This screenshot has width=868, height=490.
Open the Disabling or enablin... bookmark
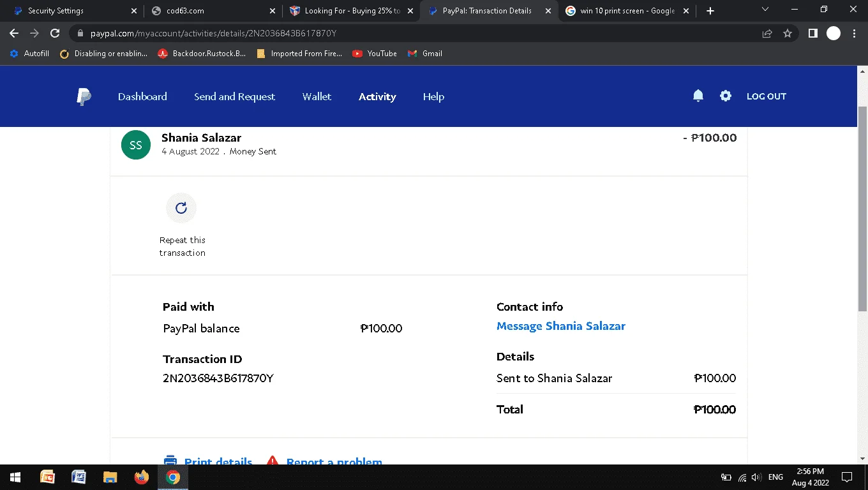(103, 54)
